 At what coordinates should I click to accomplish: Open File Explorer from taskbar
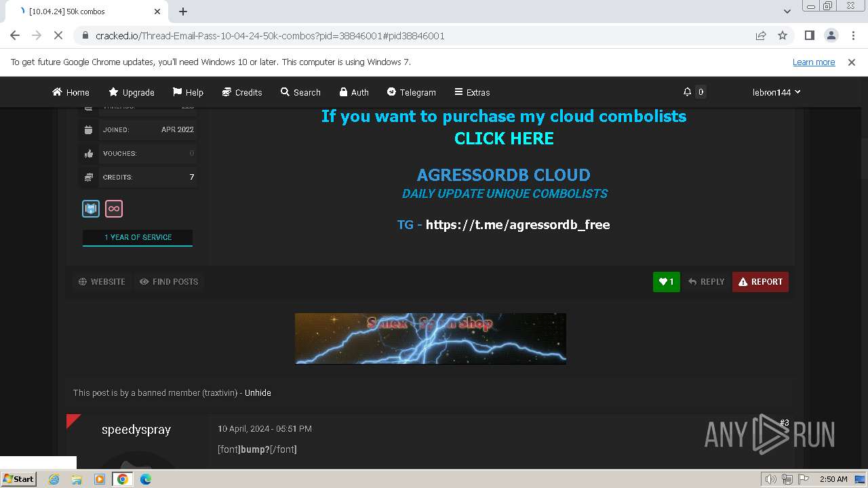pos(77,479)
